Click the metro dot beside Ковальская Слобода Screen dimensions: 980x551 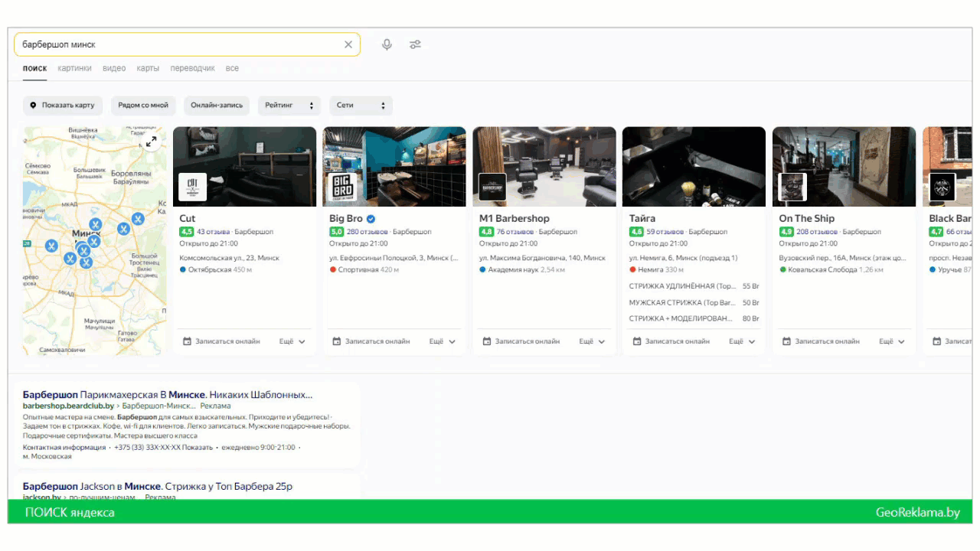782,269
